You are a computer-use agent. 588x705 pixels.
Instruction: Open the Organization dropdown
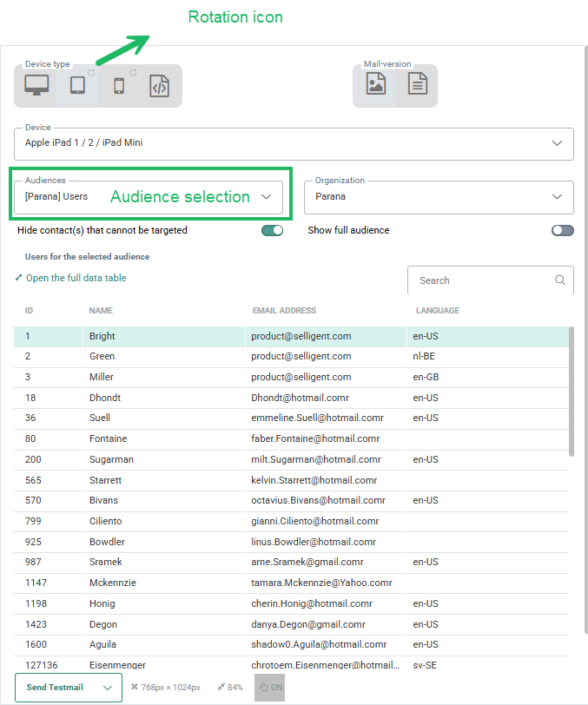[557, 197]
